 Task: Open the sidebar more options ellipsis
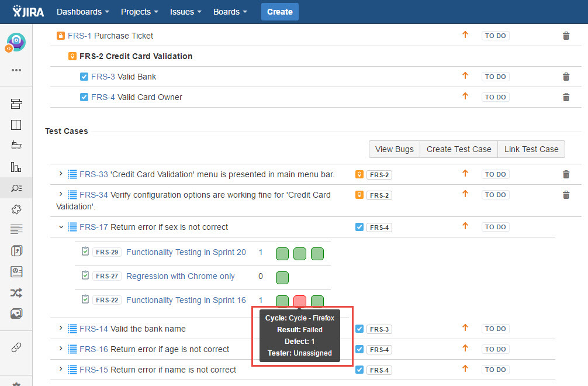click(16, 70)
